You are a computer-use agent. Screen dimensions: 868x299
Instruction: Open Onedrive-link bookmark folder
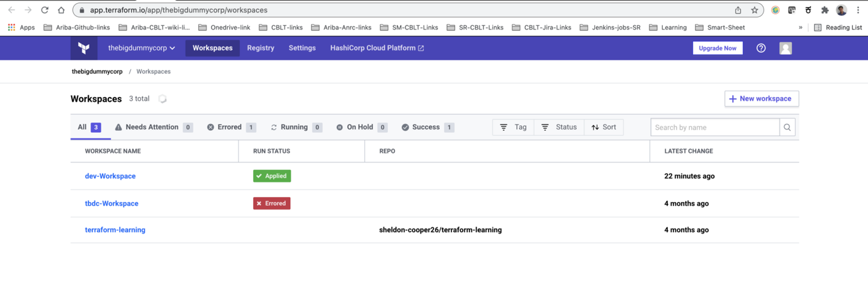click(x=224, y=28)
